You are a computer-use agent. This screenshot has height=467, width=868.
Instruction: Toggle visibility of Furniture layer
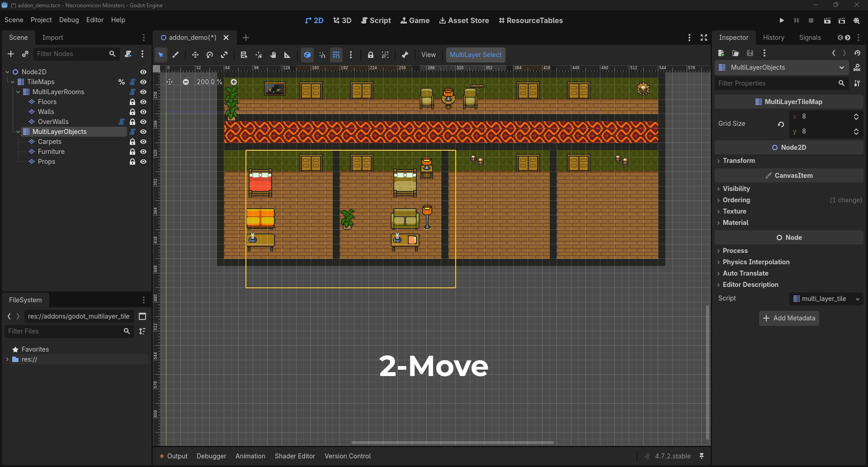(143, 152)
